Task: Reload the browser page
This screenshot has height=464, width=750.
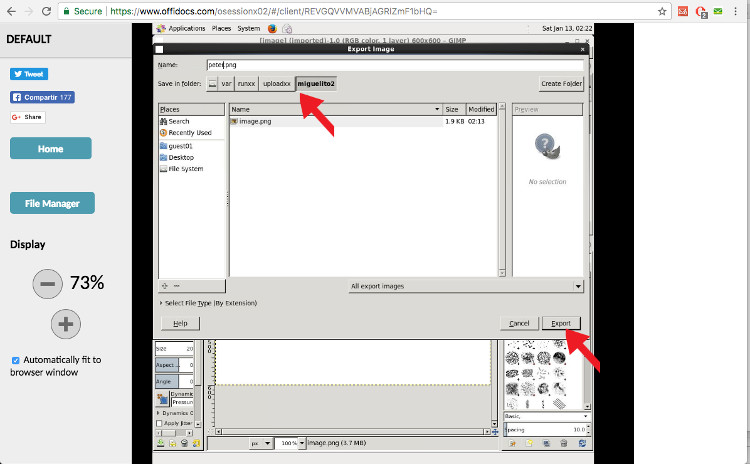Action: coord(46,11)
